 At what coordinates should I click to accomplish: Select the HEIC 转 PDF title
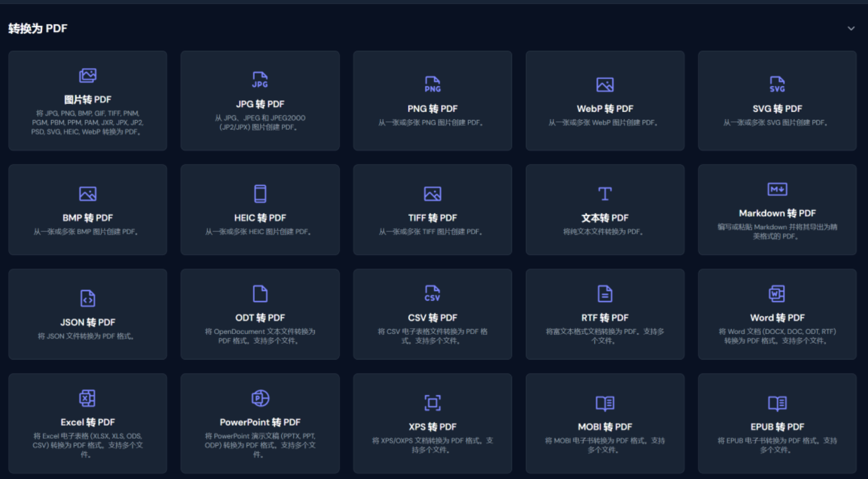coord(260,218)
